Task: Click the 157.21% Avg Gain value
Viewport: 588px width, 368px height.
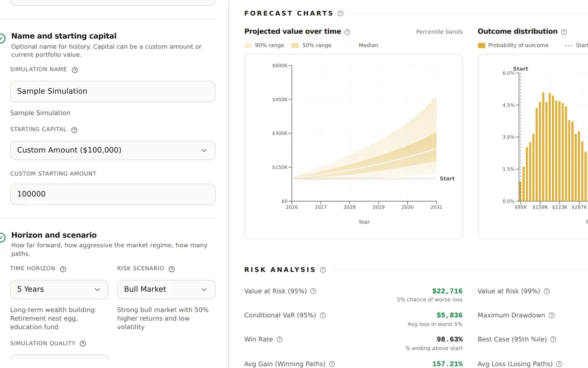Action: coord(447,364)
